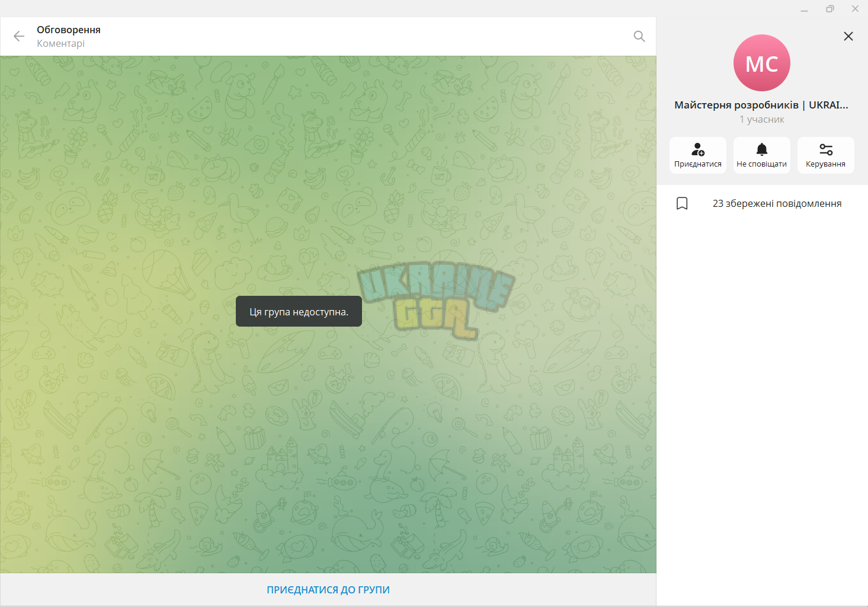Open 23 збережені повідомлення
868x607 pixels.
[x=762, y=203]
